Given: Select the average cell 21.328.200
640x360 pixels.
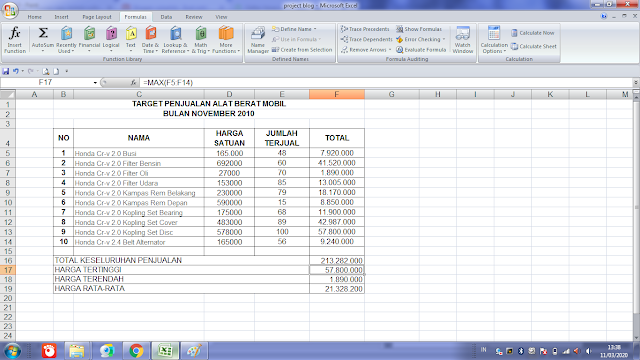Looking at the screenshot, I should 337,289.
